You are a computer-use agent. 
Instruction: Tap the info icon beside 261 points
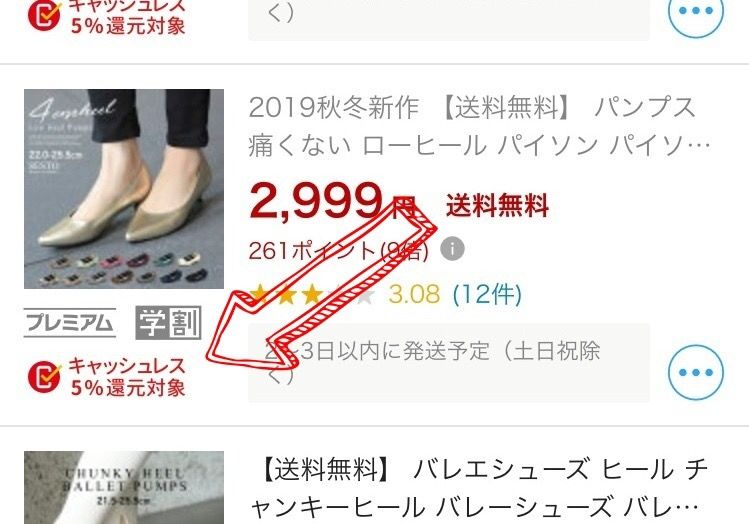pos(452,248)
